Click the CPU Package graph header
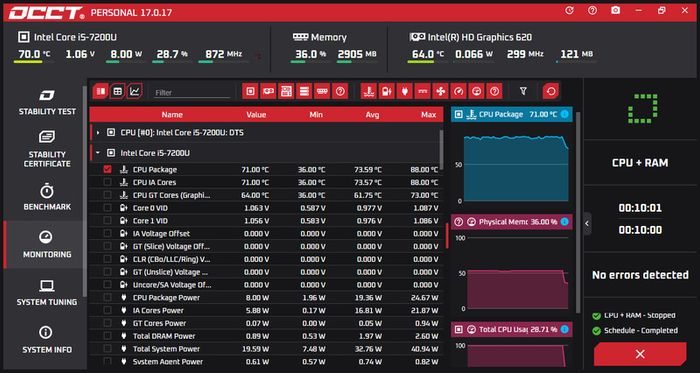The height and width of the screenshot is (373, 700). (511, 114)
